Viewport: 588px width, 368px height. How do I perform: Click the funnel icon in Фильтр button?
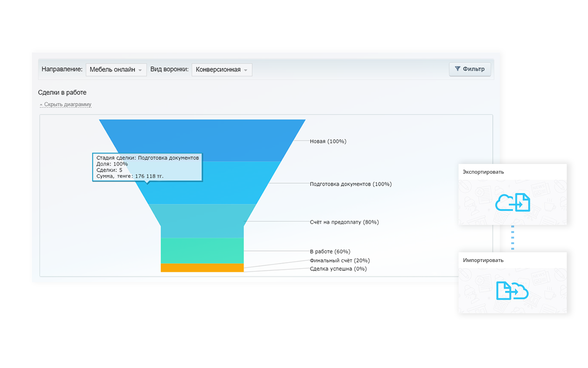[x=457, y=69]
